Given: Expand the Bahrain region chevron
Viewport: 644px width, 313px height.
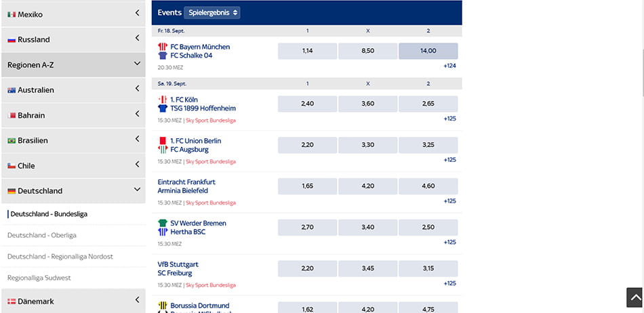Looking at the screenshot, I should 137,114.
